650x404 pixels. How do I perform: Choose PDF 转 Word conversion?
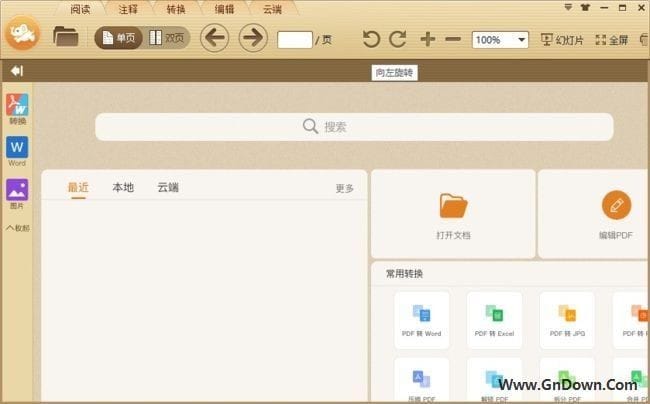click(x=422, y=319)
